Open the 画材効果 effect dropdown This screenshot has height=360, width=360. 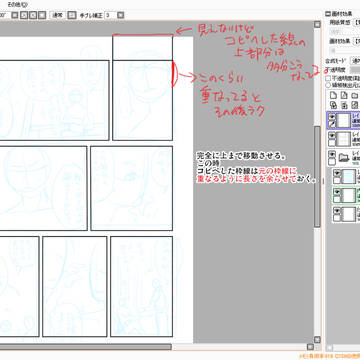tap(357, 41)
